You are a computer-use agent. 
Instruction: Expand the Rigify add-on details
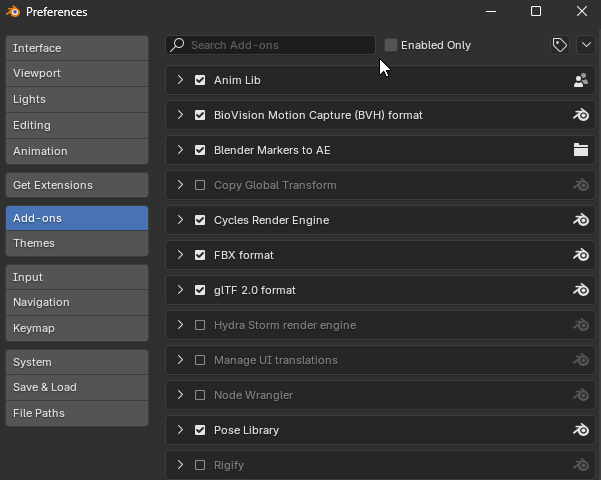180,465
